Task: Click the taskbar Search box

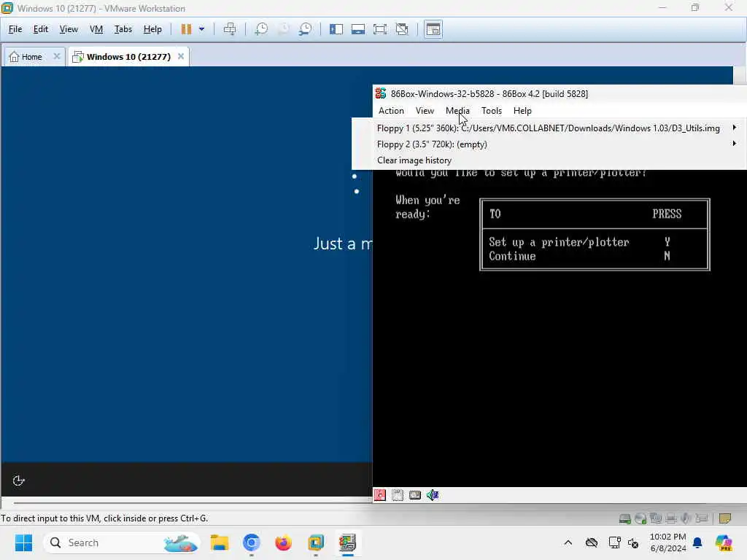Action: [122, 542]
